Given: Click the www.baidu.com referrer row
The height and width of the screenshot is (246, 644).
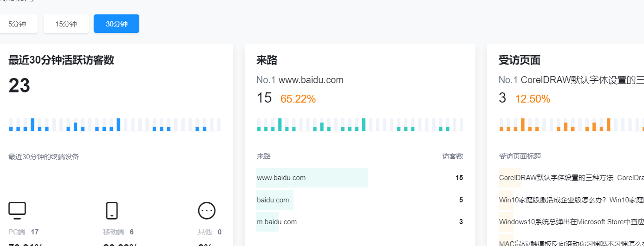Looking at the screenshot, I should click(x=281, y=178).
